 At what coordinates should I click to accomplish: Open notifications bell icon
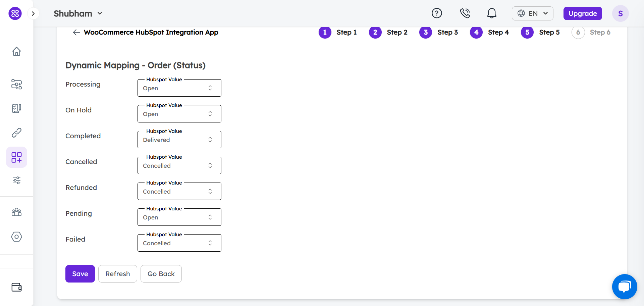(x=492, y=13)
